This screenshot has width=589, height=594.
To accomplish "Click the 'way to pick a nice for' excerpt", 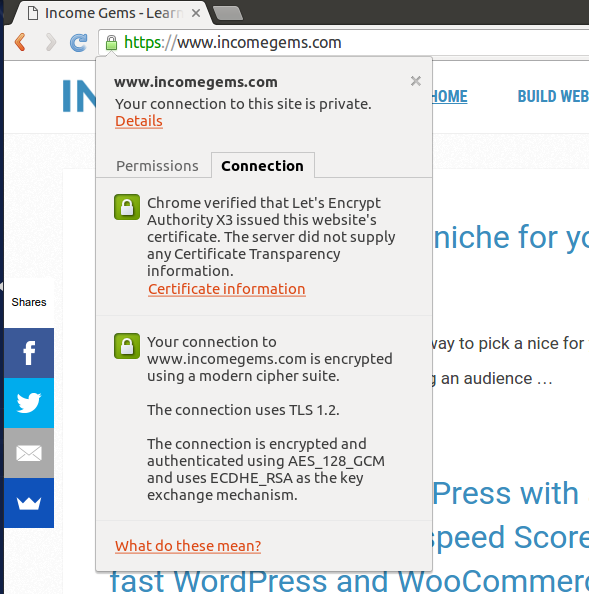I will point(509,344).
